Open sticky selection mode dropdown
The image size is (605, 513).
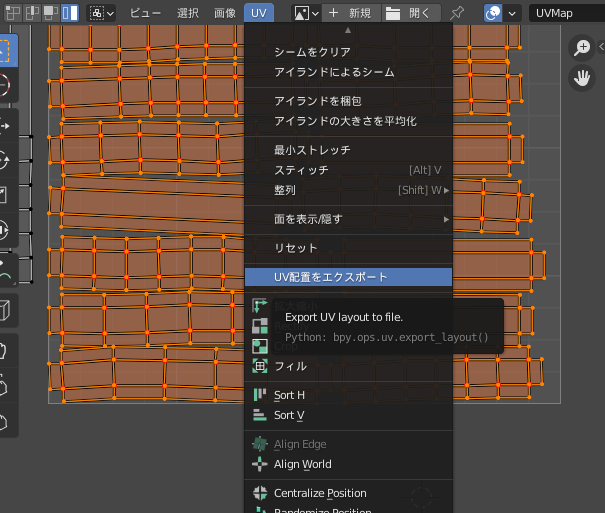pyautogui.click(x=101, y=13)
